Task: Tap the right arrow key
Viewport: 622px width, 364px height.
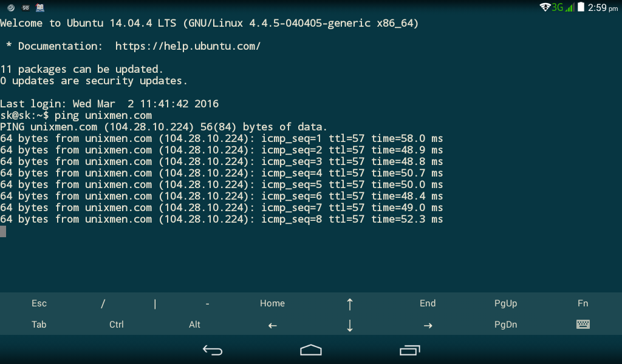Action: pos(428,326)
